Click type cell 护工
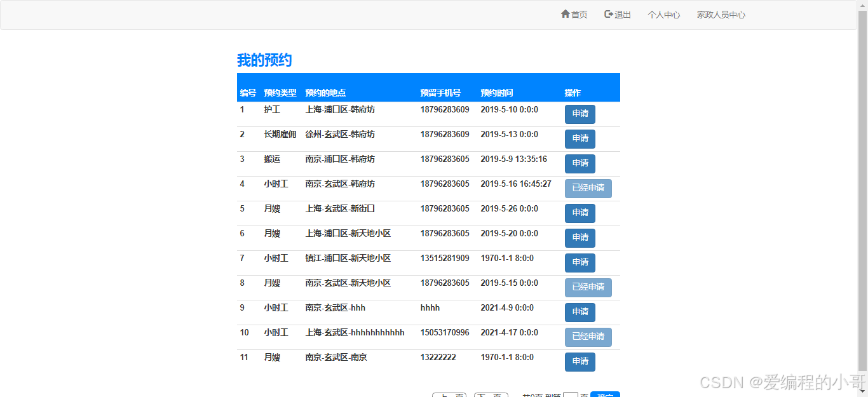The image size is (868, 397). tap(272, 109)
